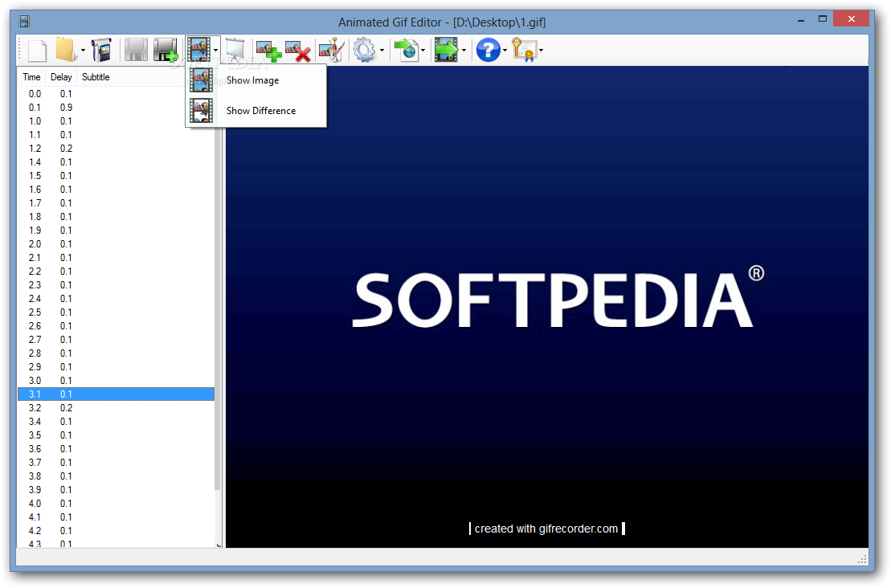The image size is (891, 588).
Task: Choose Show Image from the menu
Action: [x=256, y=80]
